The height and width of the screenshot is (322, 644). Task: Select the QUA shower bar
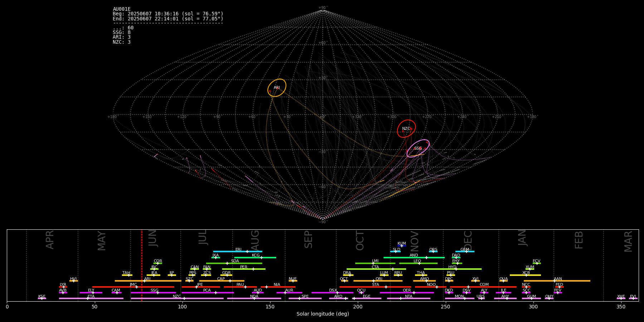[x=503, y=281]
